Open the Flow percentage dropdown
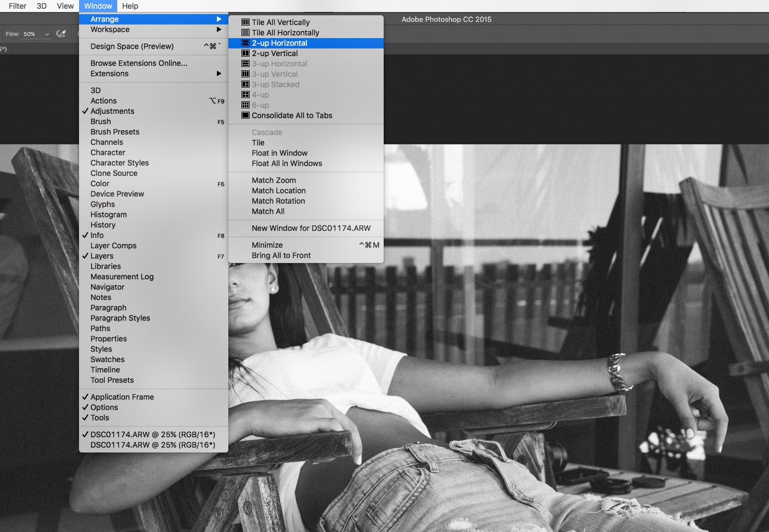Image resolution: width=769 pixels, height=532 pixels. point(47,34)
